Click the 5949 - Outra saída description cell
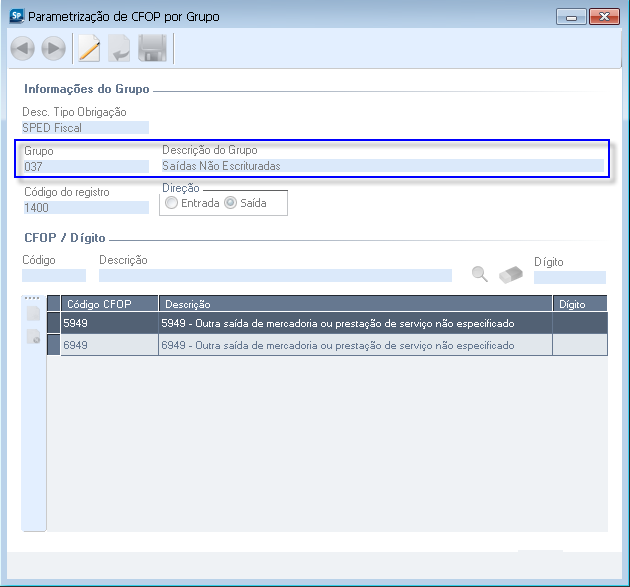This screenshot has width=630, height=587. click(x=356, y=323)
